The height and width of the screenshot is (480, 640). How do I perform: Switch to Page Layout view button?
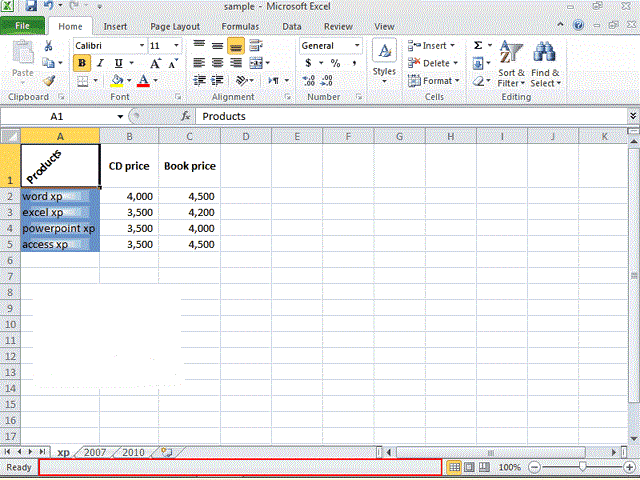tap(469, 467)
